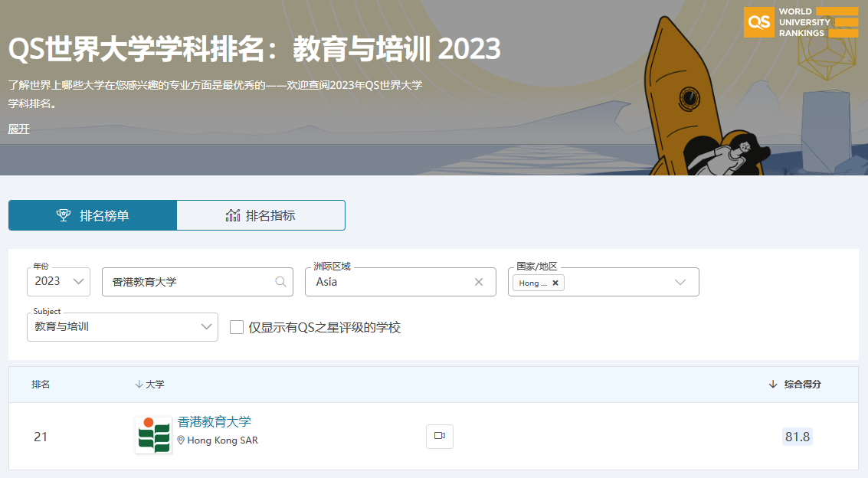This screenshot has height=478, width=868.
Task: Click the location pin icon beside Hong Kong SAR
Action: [x=181, y=440]
